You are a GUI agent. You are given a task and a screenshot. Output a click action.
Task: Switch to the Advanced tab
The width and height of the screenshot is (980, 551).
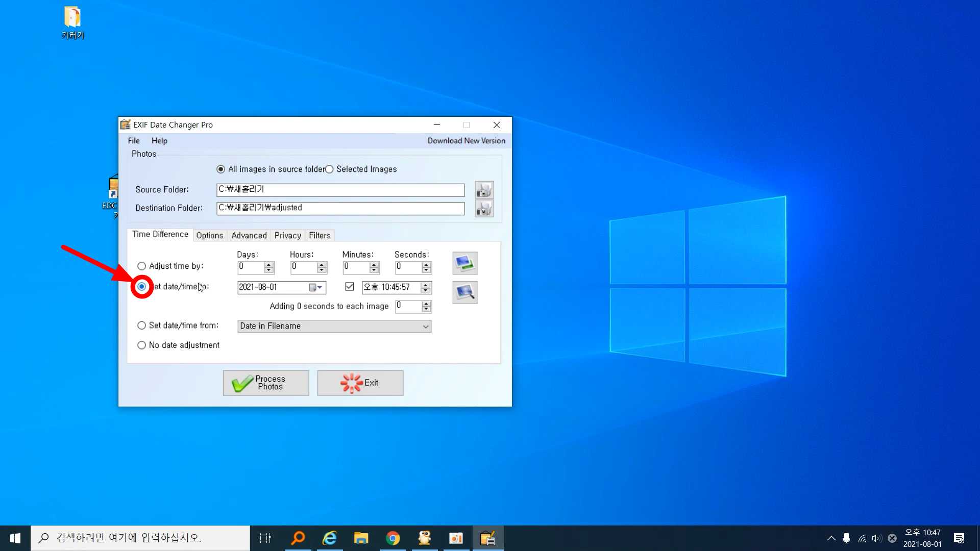tap(249, 235)
